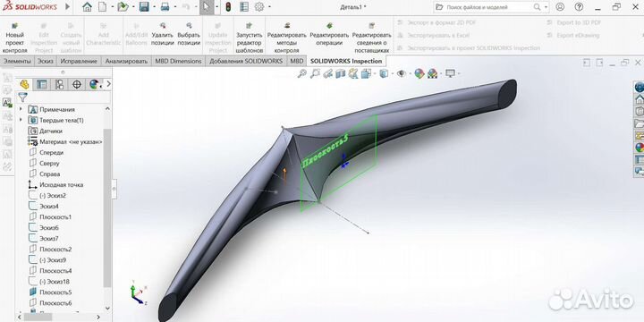Switch to Анализировать tab
Viewport: 644px width, 322px height.
(126, 61)
